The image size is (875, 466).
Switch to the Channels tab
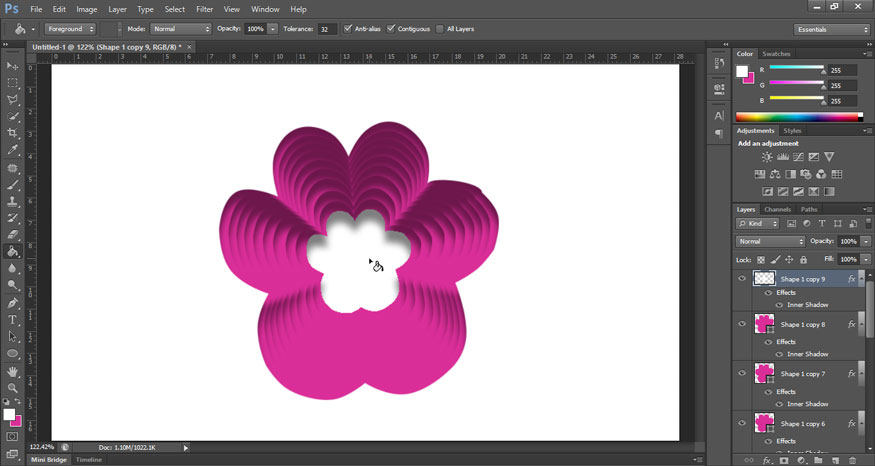(777, 209)
